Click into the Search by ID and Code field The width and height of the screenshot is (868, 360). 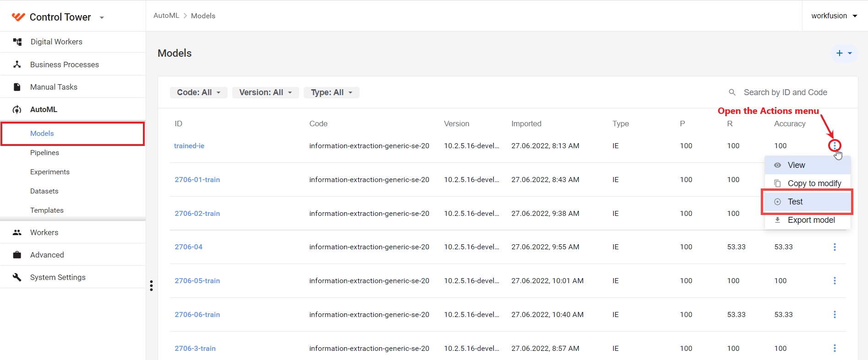[x=785, y=92]
